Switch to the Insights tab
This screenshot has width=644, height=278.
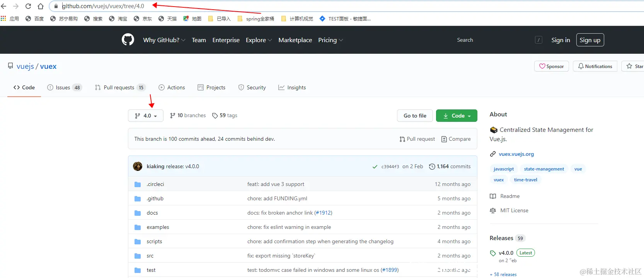pyautogui.click(x=292, y=88)
